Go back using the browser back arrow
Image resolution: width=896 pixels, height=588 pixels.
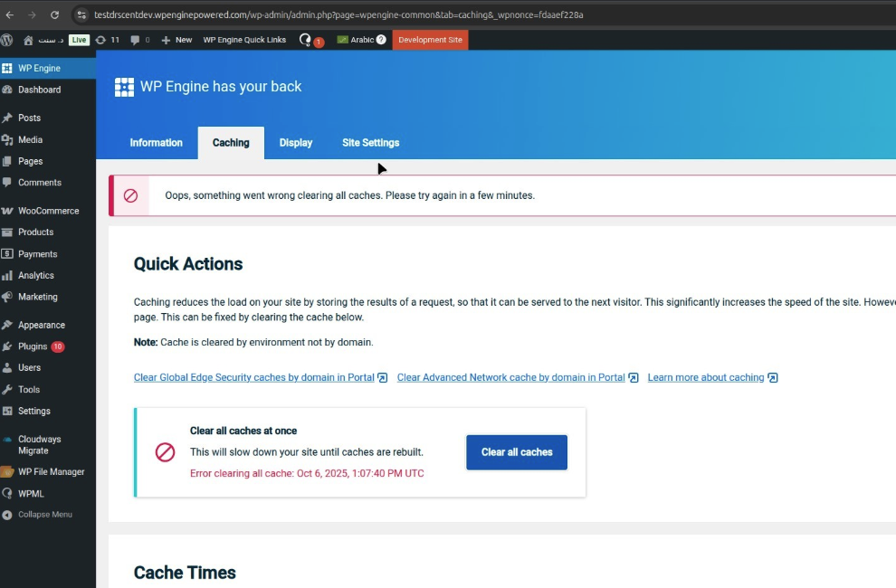tap(10, 14)
